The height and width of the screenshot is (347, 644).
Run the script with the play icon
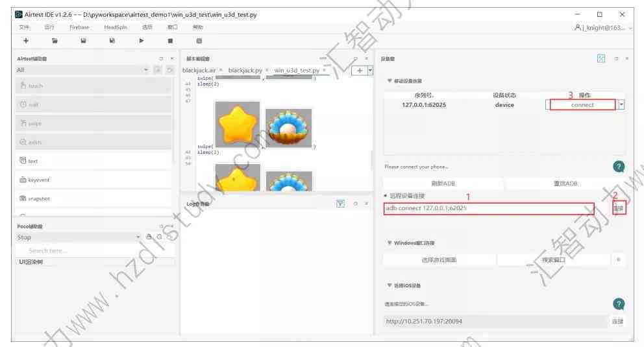(142, 41)
